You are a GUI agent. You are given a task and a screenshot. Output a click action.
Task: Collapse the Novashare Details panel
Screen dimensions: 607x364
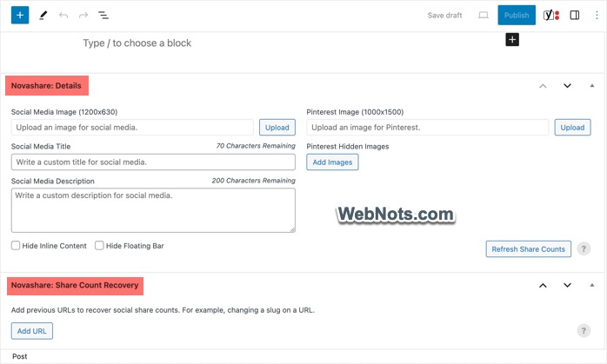(592, 86)
